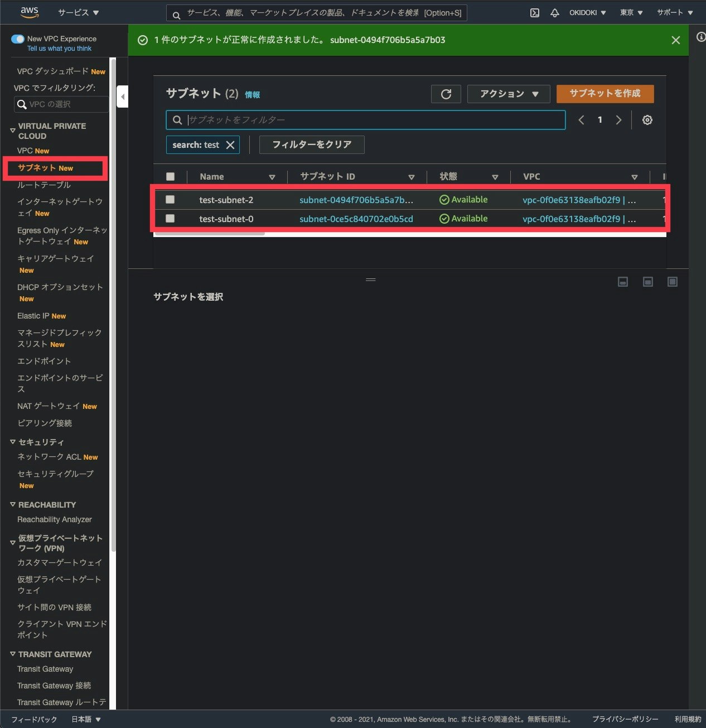Collapse VIRTUAL PRIVATE CLOUD section
Image resolution: width=706 pixels, height=728 pixels.
(12, 131)
